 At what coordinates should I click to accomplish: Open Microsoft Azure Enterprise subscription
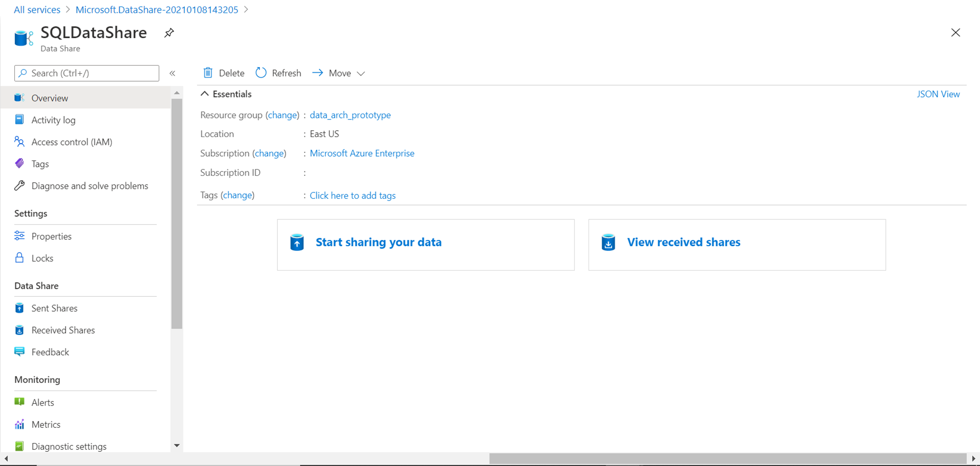(x=362, y=153)
